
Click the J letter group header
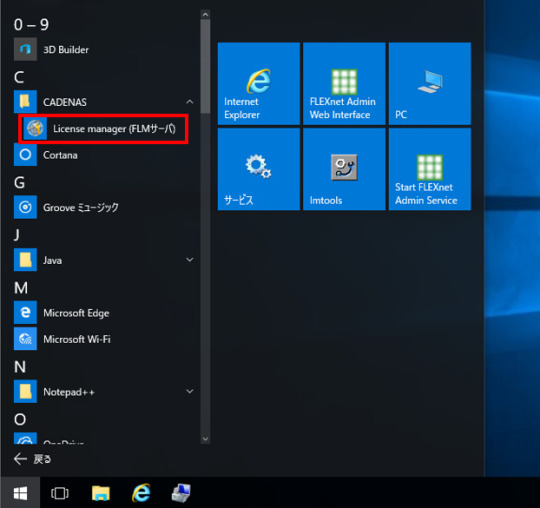pyautogui.click(x=17, y=235)
